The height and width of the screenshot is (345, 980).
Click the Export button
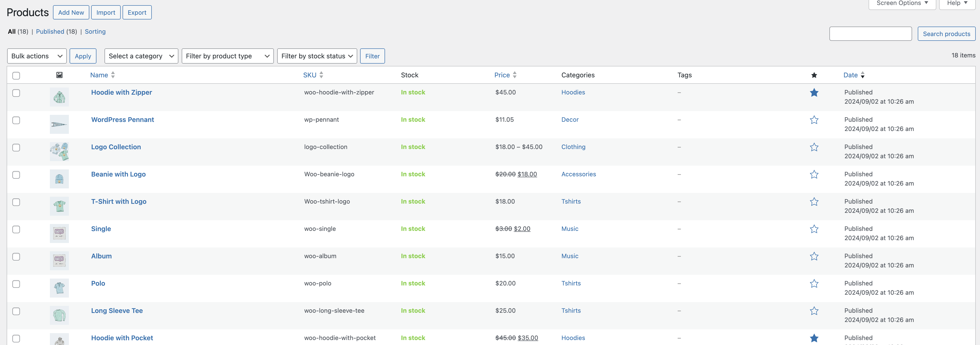point(137,13)
